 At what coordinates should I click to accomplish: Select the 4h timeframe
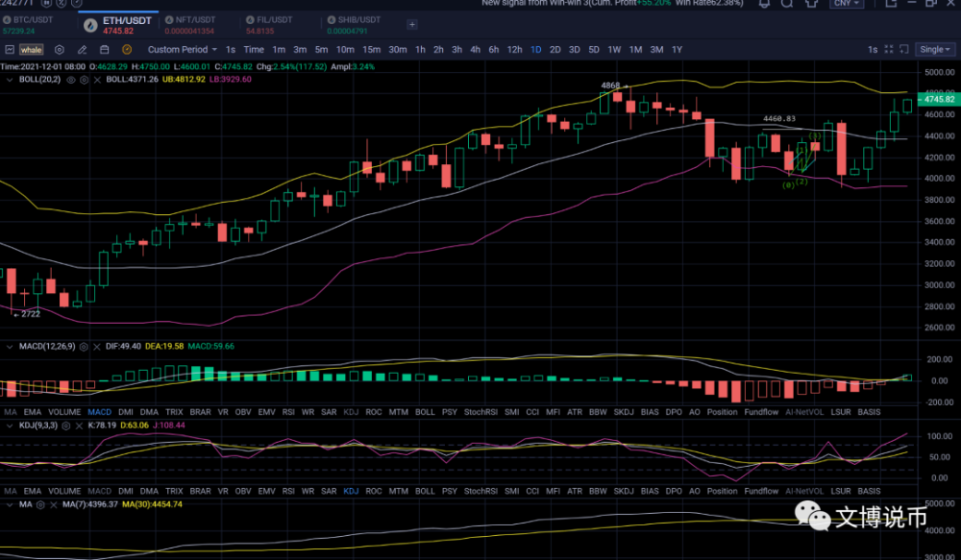[x=475, y=50]
